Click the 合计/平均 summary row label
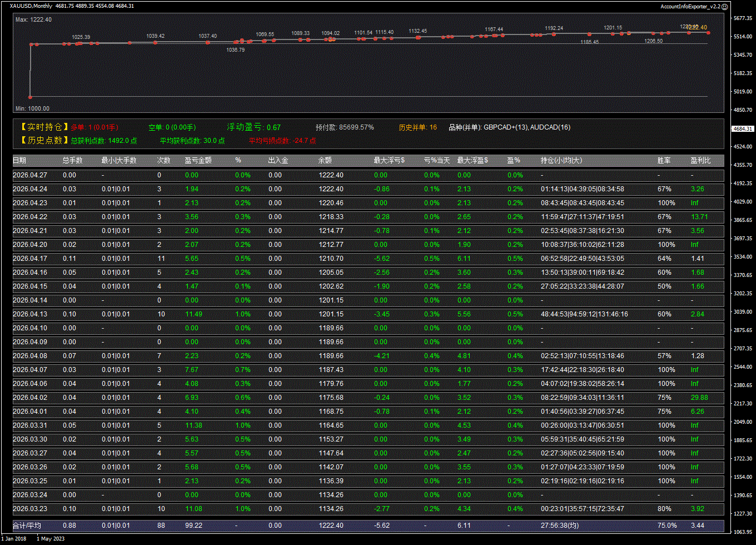Viewport: 756px width, 545px height. [27, 526]
